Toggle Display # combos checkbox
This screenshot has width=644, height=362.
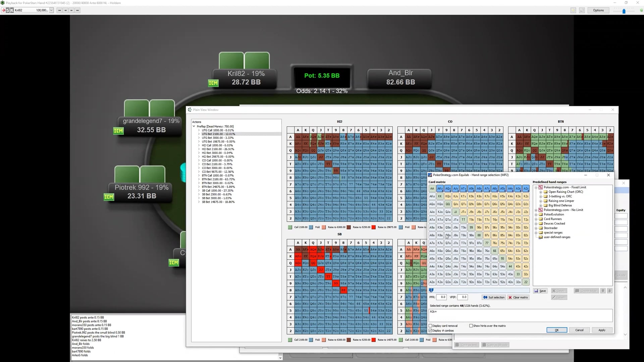point(431,330)
